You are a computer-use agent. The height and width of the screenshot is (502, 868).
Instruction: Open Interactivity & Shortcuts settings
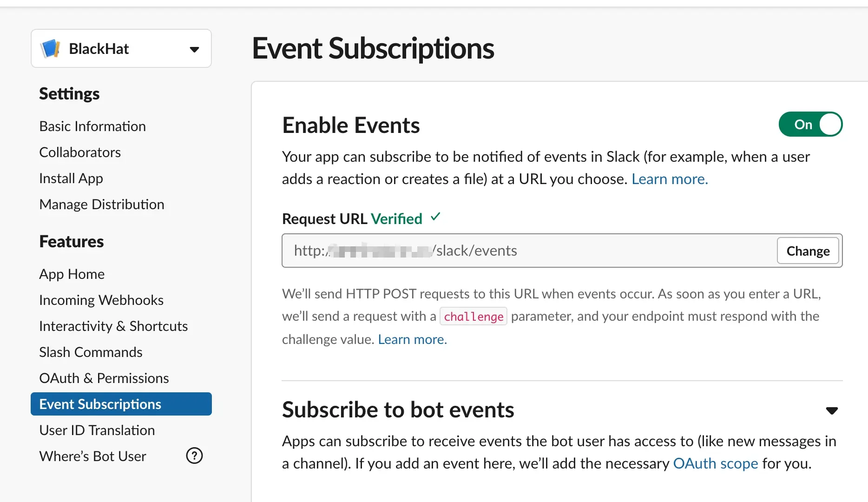click(x=113, y=326)
